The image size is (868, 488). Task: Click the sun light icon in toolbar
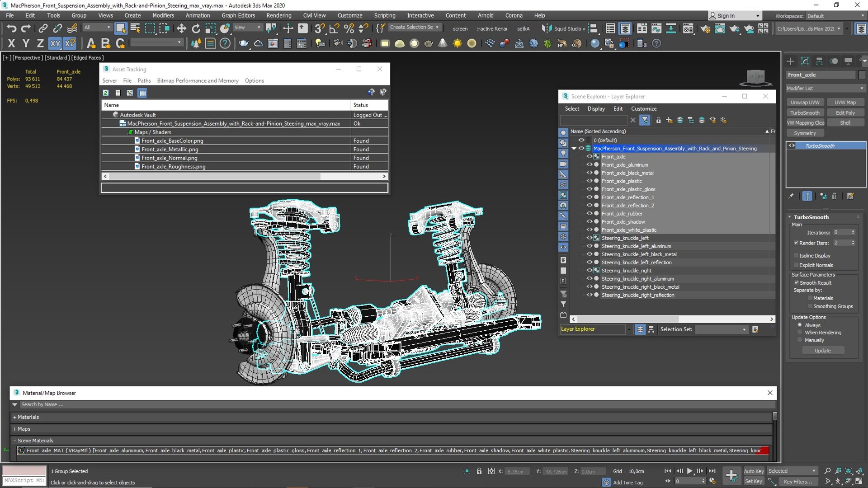[457, 43]
